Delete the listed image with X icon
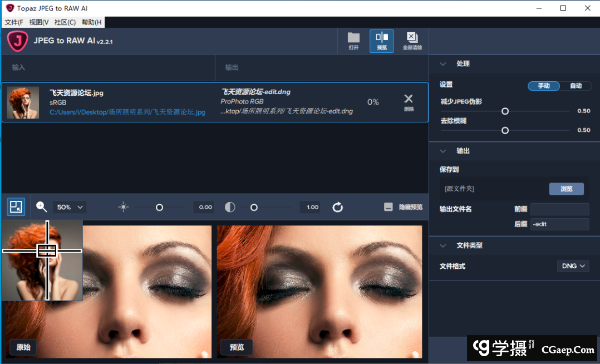 click(x=409, y=100)
